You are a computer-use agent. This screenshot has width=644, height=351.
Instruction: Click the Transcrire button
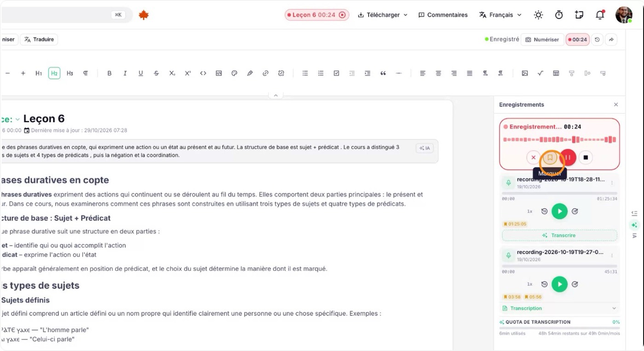559,235
